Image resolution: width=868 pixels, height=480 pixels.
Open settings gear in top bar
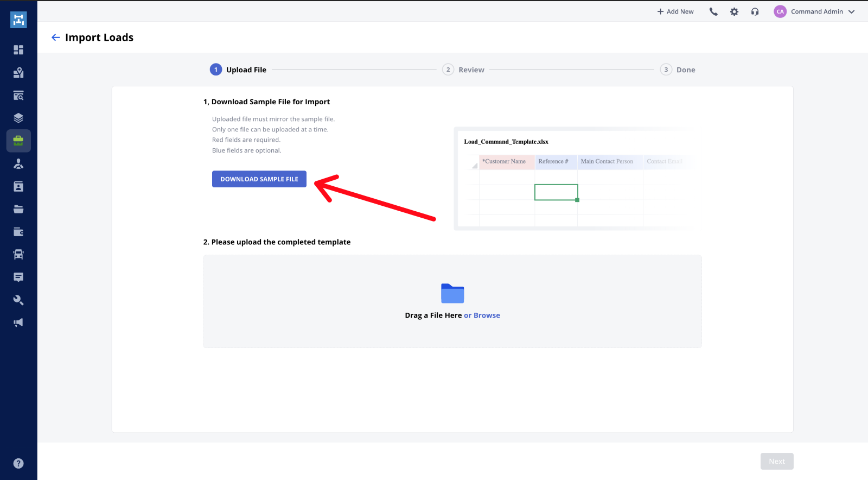[x=734, y=11]
